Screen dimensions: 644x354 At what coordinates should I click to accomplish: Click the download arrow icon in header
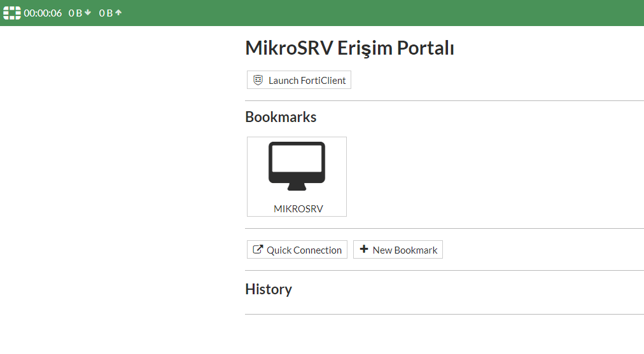[88, 13]
